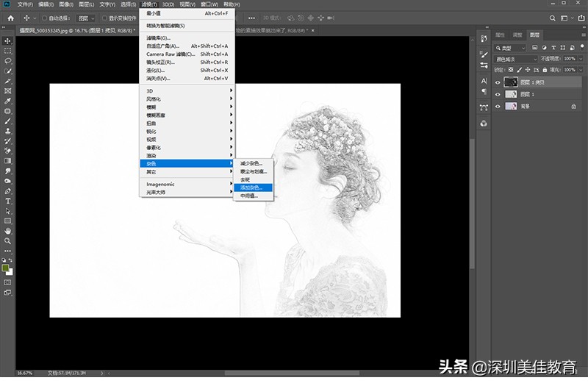Screen dimensions: 588x386
Task: Click the foreground green color swatch
Action: click(x=6, y=268)
